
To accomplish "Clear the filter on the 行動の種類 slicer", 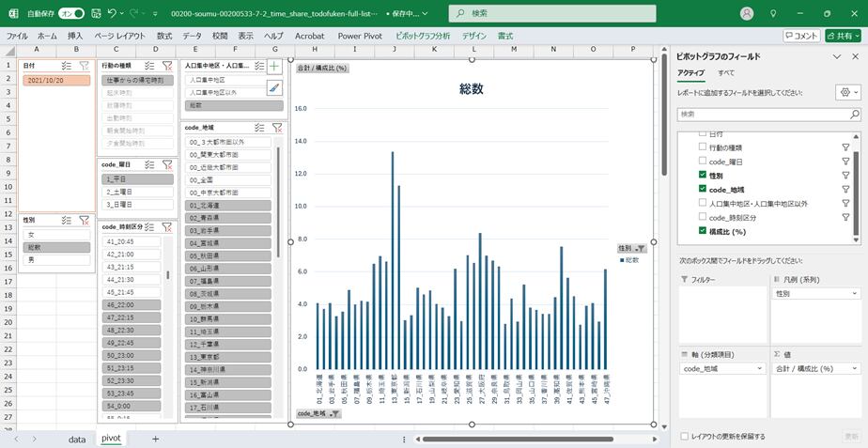I will coord(166,67).
